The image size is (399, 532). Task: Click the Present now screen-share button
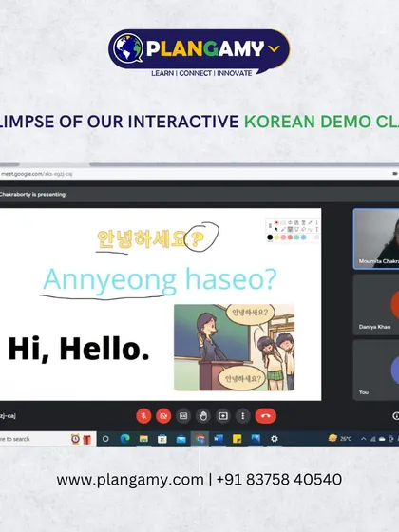(x=223, y=416)
